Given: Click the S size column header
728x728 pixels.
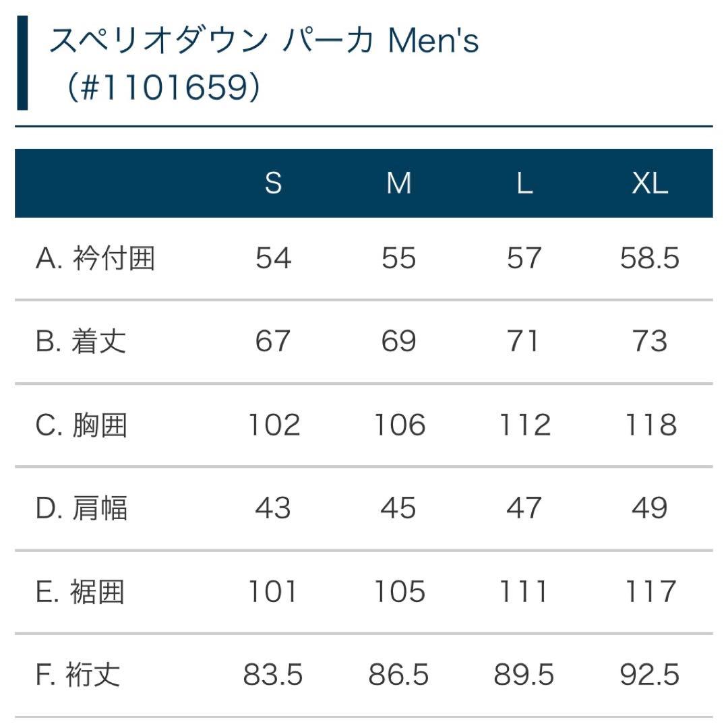Looking at the screenshot, I should (273, 183).
